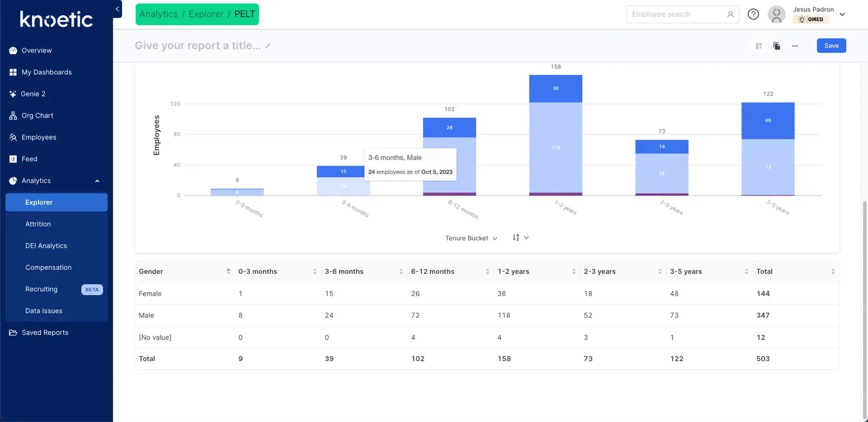
Task: Click the Employee search field
Action: tap(682, 15)
